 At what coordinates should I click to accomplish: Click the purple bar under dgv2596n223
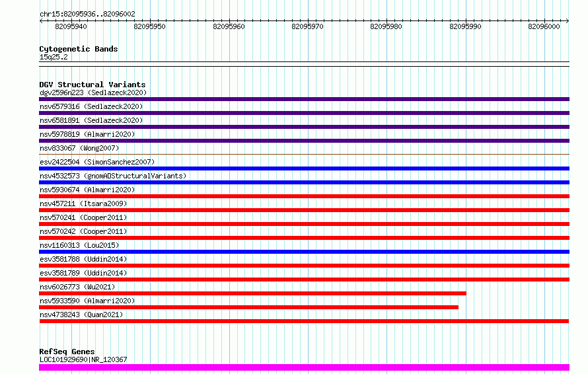304,99
